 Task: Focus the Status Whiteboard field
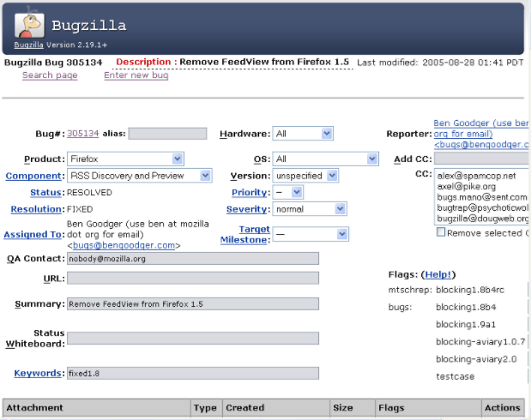[193, 339]
